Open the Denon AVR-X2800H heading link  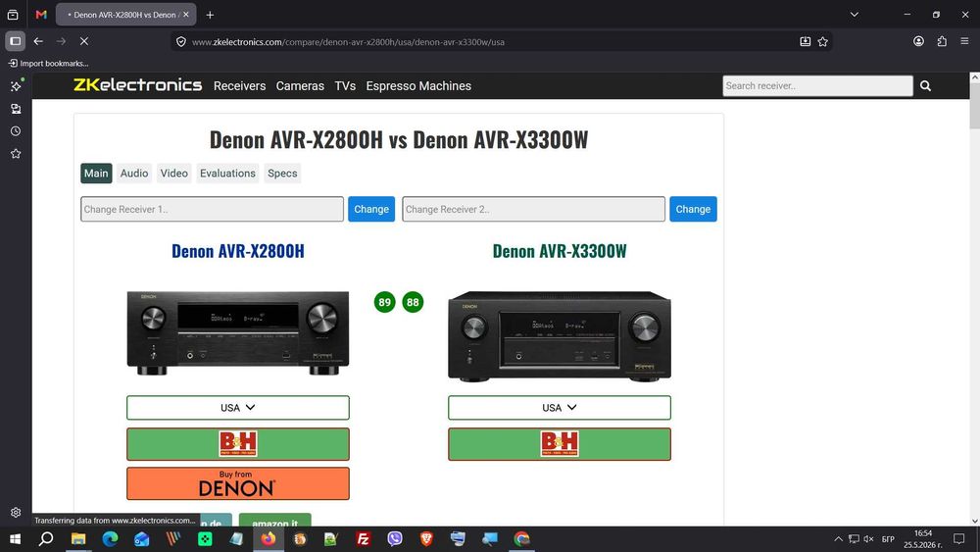[x=237, y=251]
